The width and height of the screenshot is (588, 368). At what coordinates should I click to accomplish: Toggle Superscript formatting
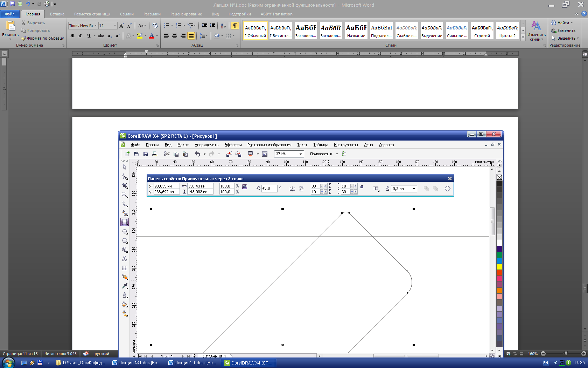117,36
